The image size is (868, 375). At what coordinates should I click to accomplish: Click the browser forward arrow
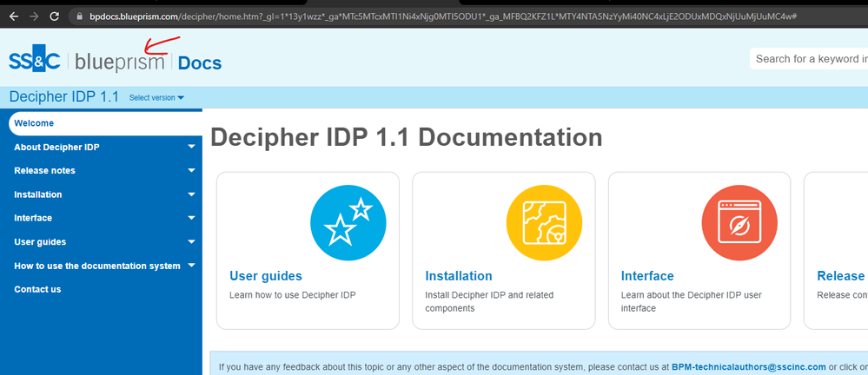(x=34, y=16)
